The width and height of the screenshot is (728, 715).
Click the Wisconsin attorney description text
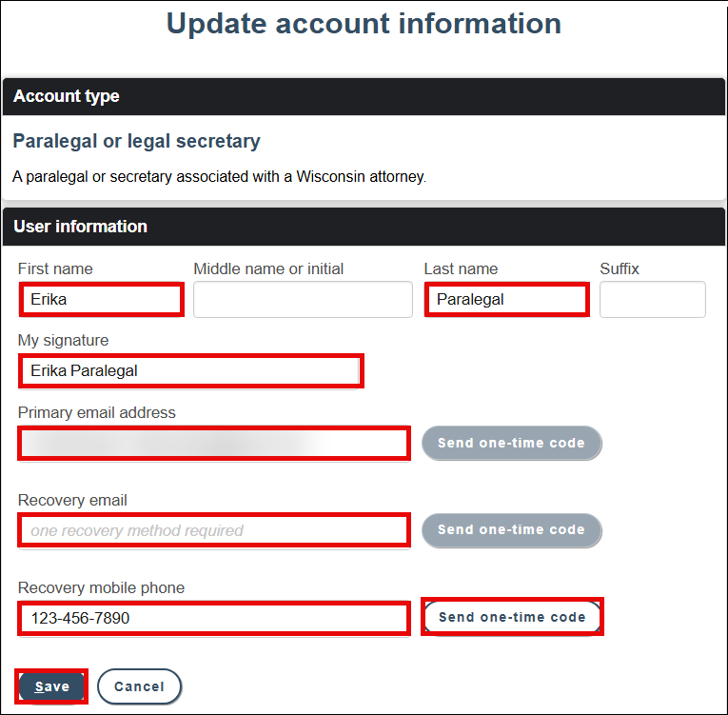point(219,177)
